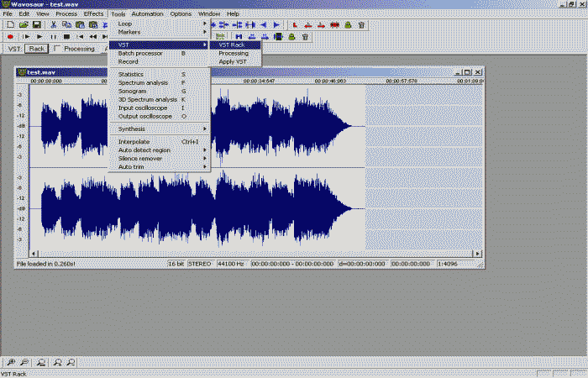
Task: Click the Open file folder icon
Action: coord(23,25)
